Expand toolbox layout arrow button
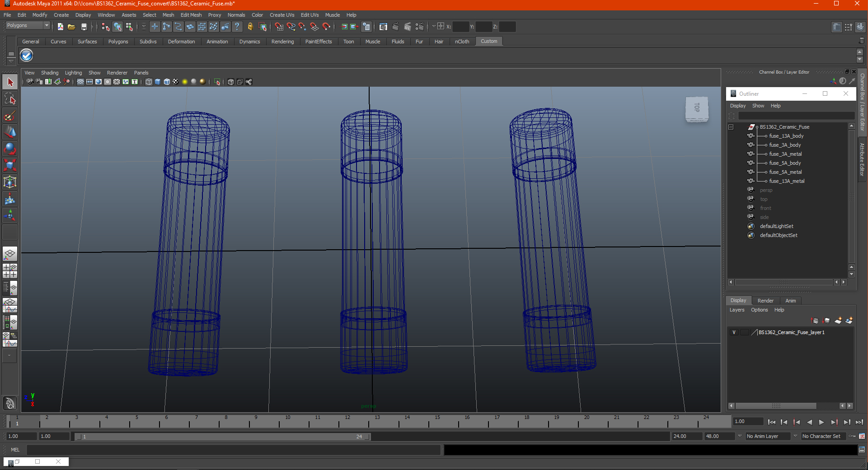The height and width of the screenshot is (470, 868). tap(9, 355)
